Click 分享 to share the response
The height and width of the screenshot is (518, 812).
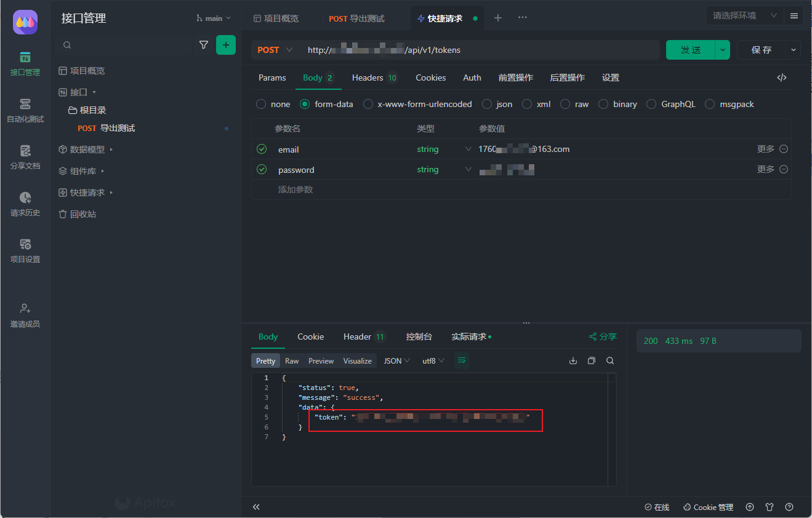603,337
